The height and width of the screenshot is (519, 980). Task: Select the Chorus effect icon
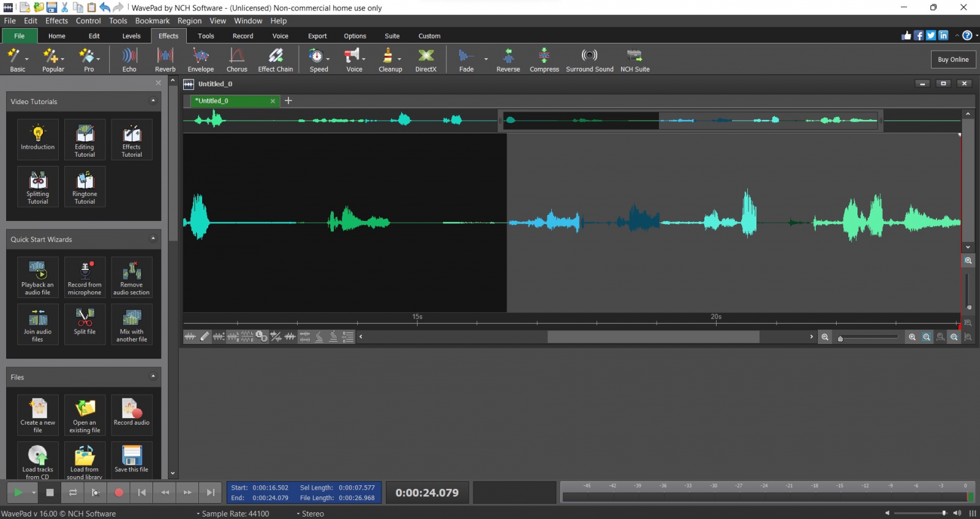point(236,60)
